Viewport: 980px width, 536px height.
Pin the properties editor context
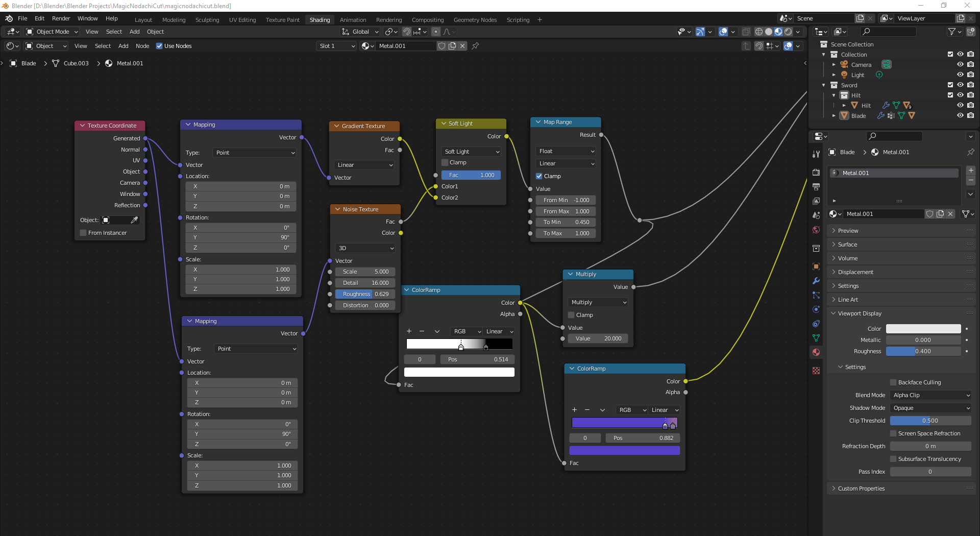coord(970,152)
